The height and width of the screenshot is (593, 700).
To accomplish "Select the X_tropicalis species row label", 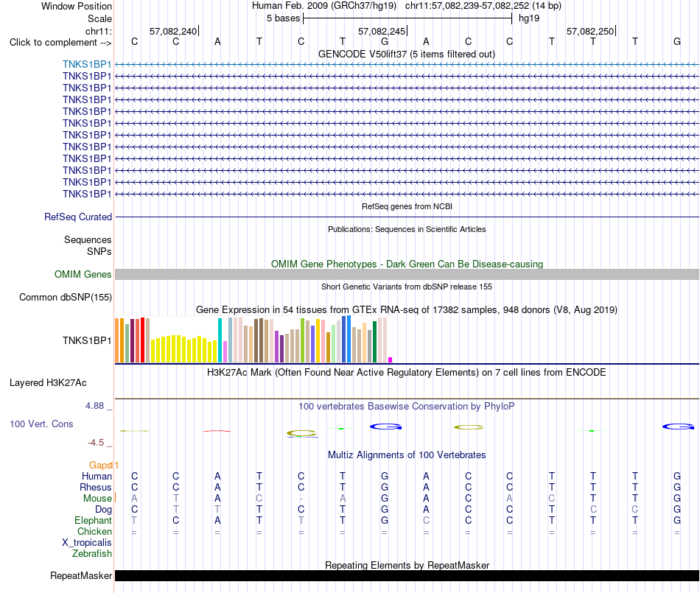I will [x=87, y=543].
